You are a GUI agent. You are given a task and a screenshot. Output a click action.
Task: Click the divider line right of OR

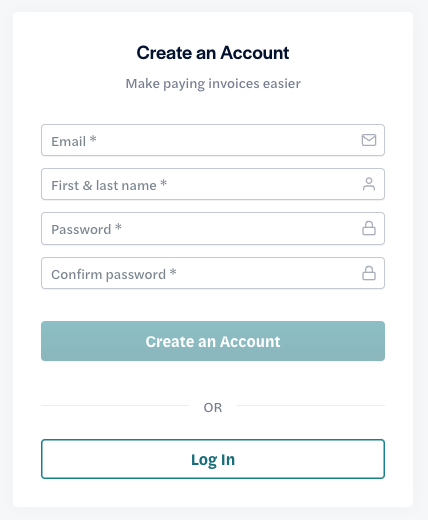click(x=311, y=406)
